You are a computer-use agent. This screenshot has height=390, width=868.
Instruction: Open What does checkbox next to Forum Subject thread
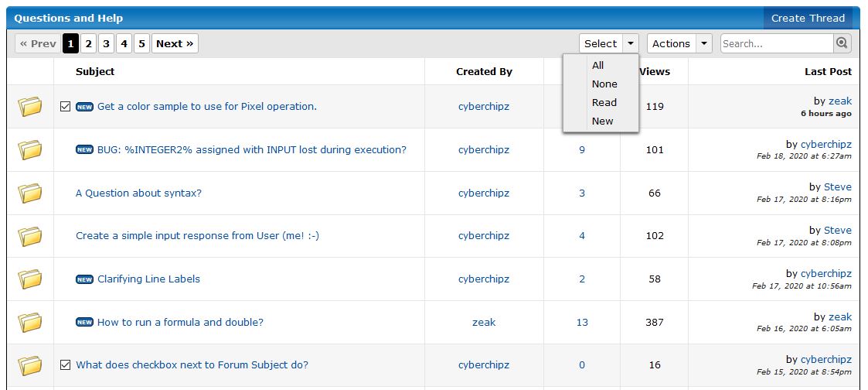192,365
